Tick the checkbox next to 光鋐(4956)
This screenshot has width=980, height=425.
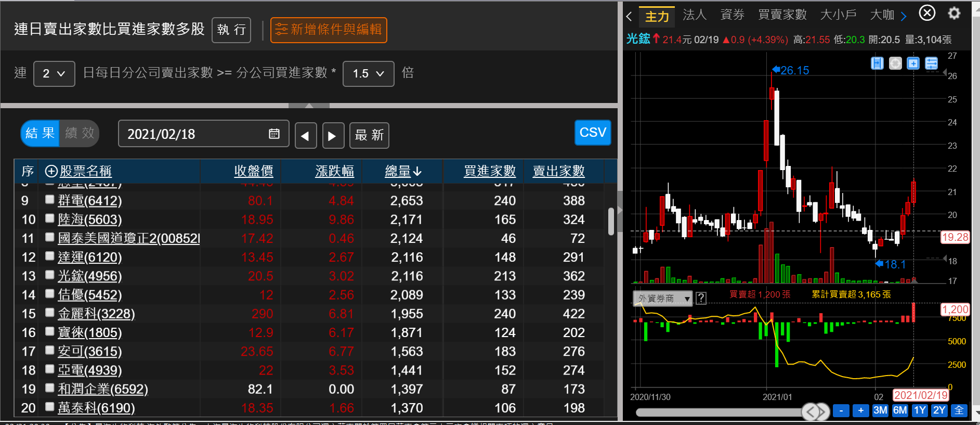tap(50, 275)
